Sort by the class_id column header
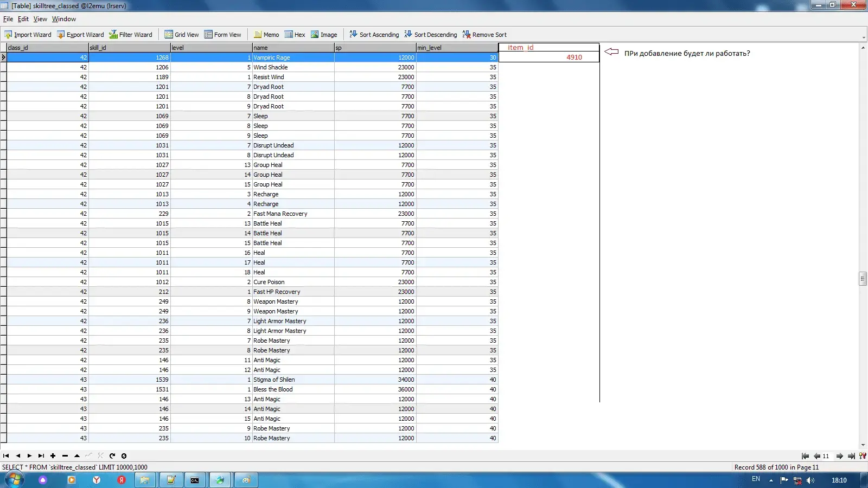This screenshot has width=868, height=488. (x=48, y=48)
